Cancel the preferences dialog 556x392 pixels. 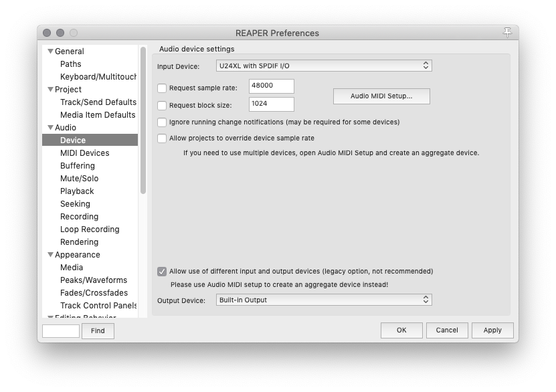click(447, 330)
